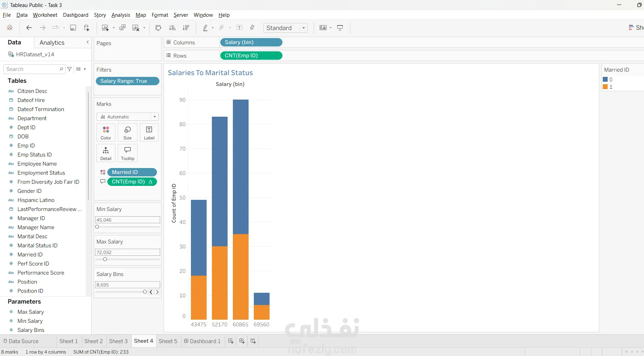Click the Salary Range: True filter pill
This screenshot has height=356, width=644.
click(128, 81)
